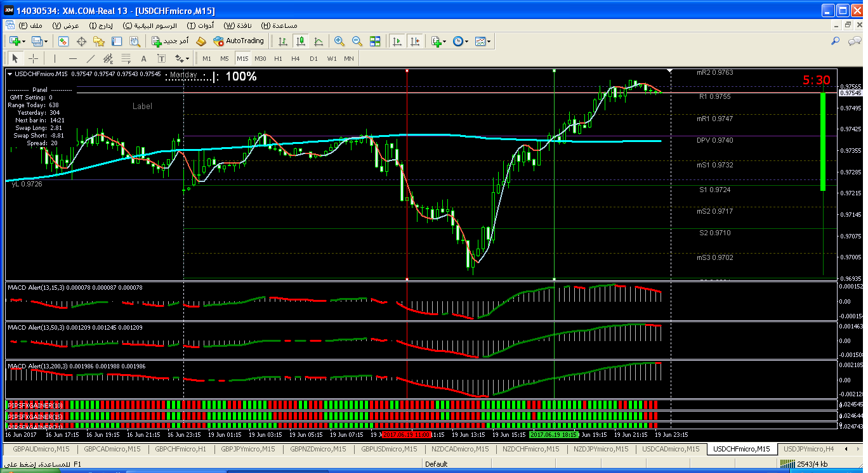
Task: Click the Zoom Out magnifier icon
Action: pos(357,41)
